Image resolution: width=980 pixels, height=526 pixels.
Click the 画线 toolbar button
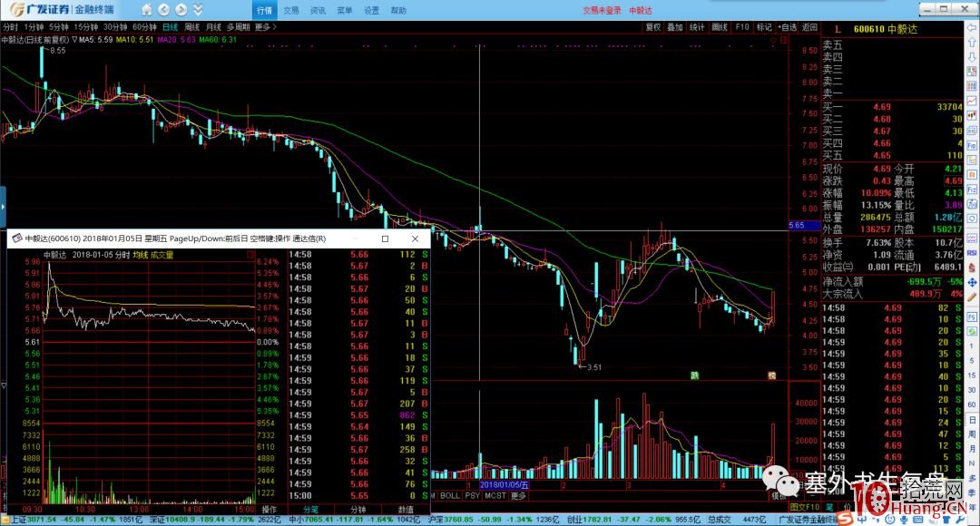[x=720, y=27]
